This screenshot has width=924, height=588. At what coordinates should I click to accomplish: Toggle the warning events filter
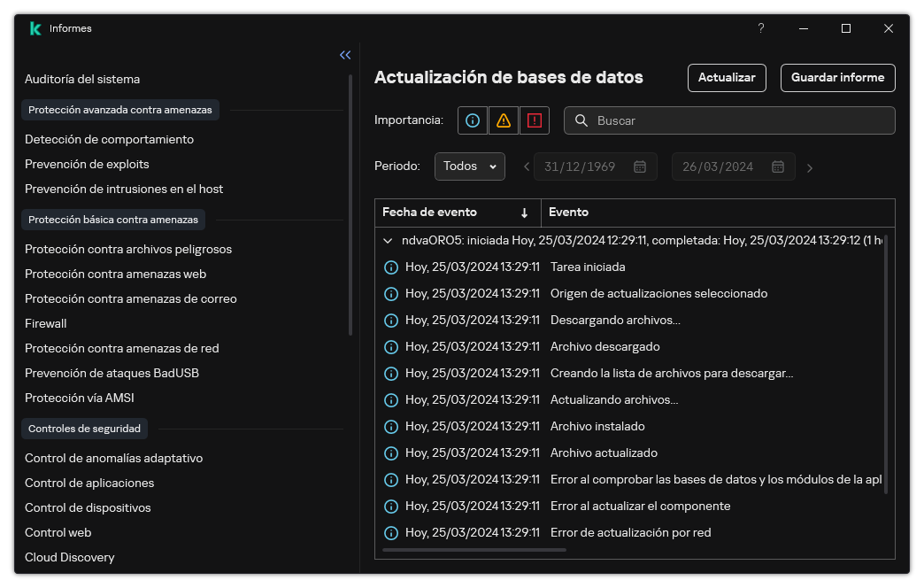[503, 120]
